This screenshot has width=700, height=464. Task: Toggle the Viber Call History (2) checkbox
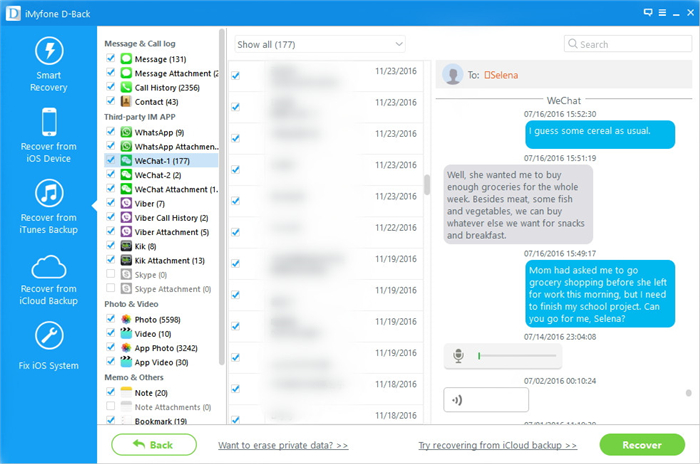coord(111,217)
